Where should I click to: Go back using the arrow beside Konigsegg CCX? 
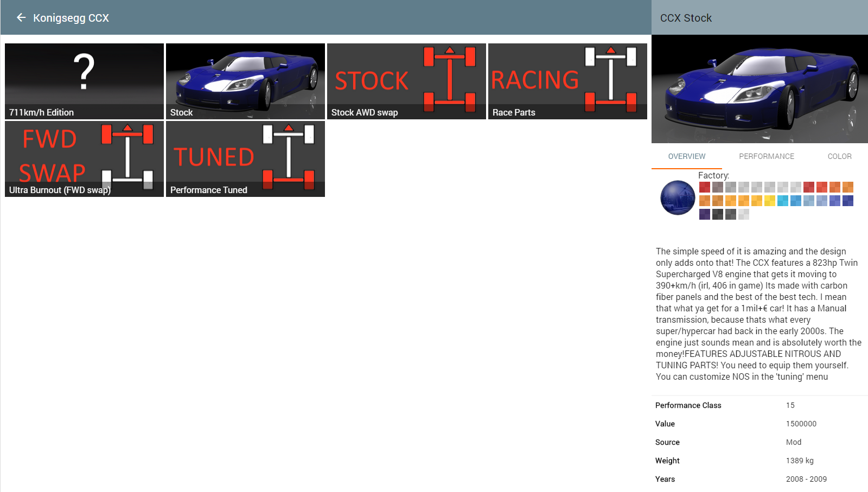pos(21,18)
